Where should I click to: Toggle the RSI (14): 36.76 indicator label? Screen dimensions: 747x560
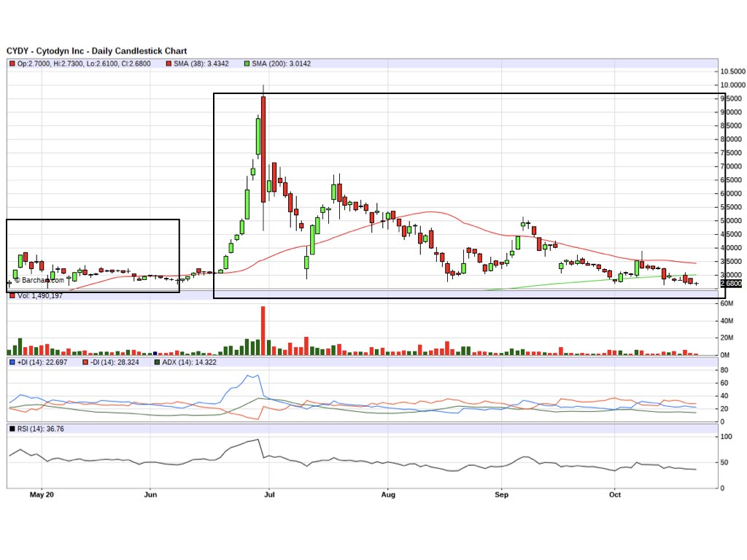coord(40,429)
